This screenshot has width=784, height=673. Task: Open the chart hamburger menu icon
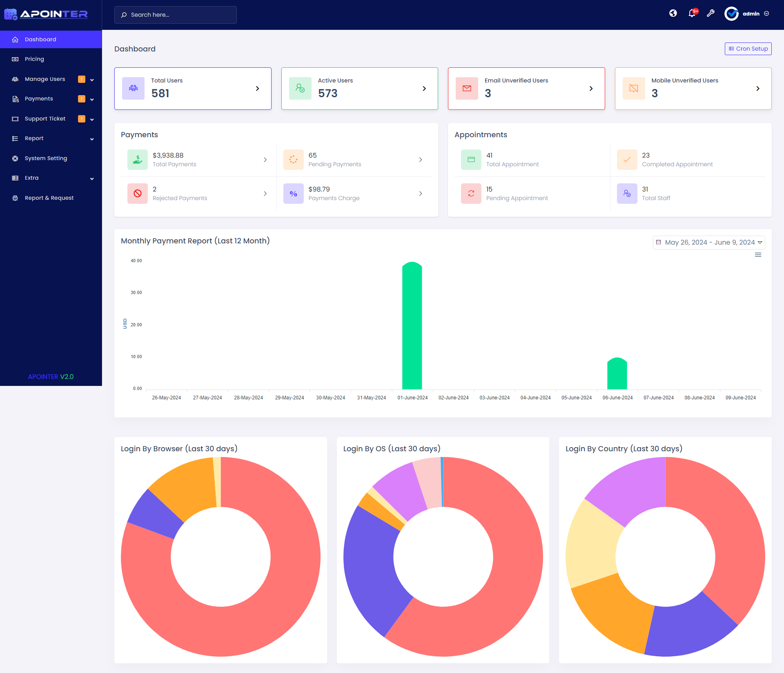tap(758, 255)
